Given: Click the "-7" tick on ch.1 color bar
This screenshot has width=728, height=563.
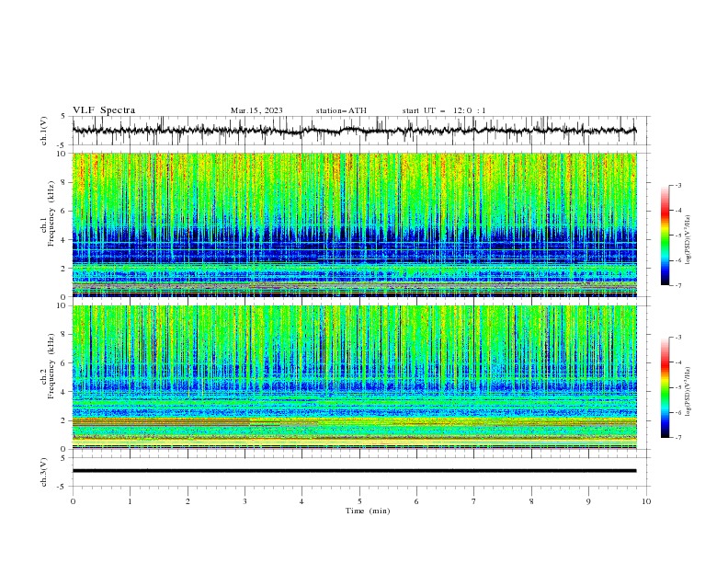Looking at the screenshot, I should point(677,285).
